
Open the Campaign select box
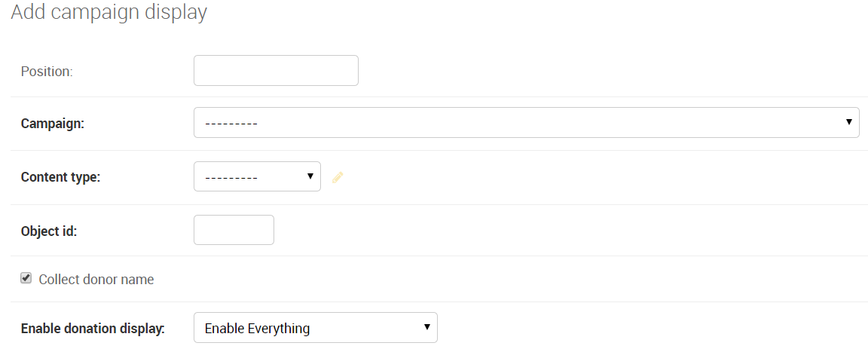click(527, 122)
